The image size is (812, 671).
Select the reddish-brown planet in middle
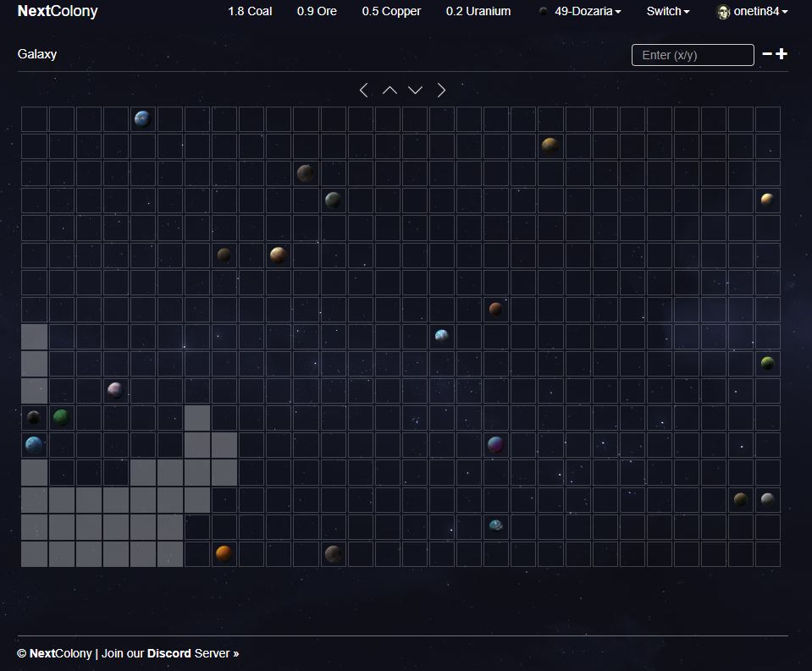(495, 309)
